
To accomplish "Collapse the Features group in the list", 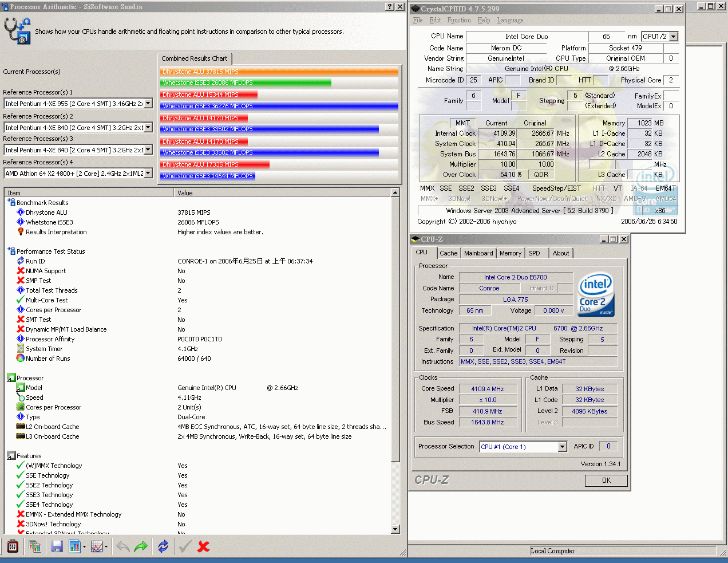I will pos(11,456).
